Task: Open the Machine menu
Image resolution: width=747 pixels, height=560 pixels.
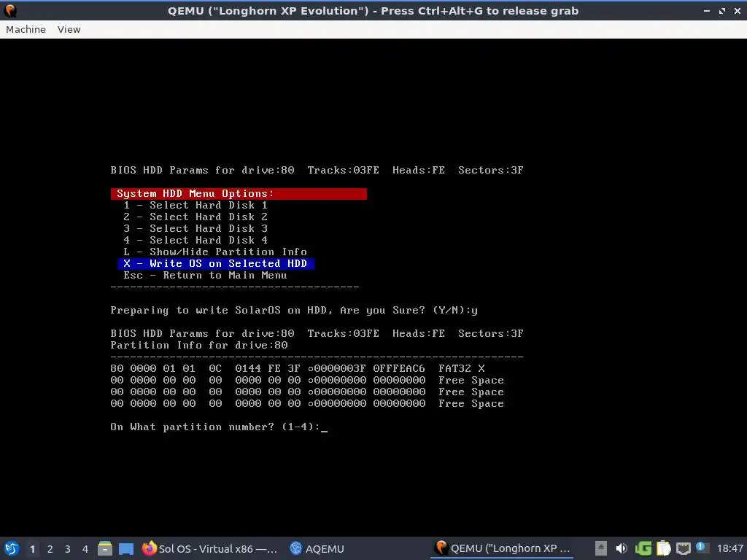Action: coord(26,29)
